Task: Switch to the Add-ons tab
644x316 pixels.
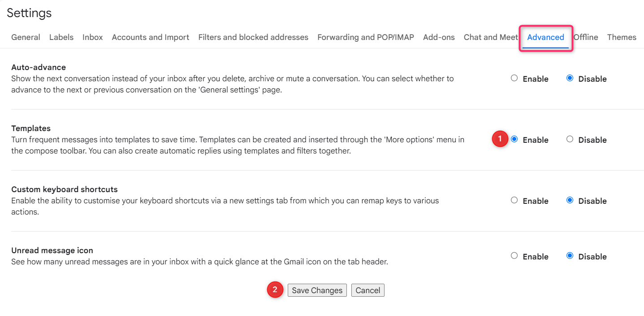Action: [438, 37]
